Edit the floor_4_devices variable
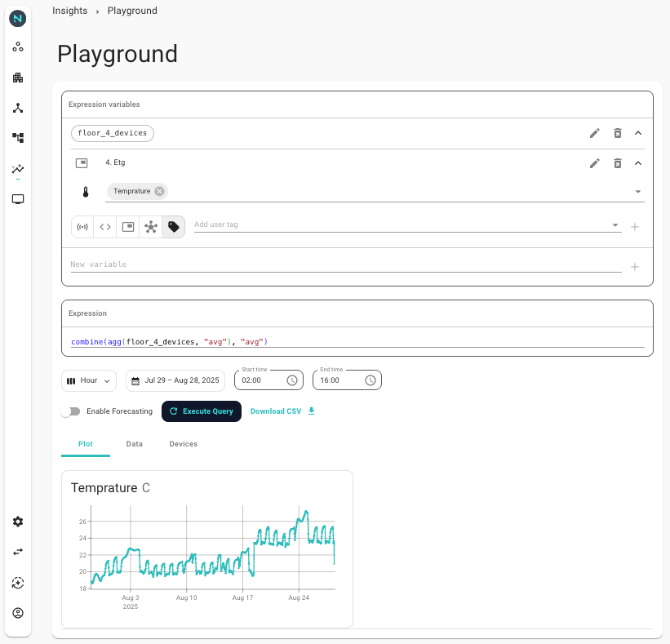670x644 pixels. pyautogui.click(x=594, y=133)
